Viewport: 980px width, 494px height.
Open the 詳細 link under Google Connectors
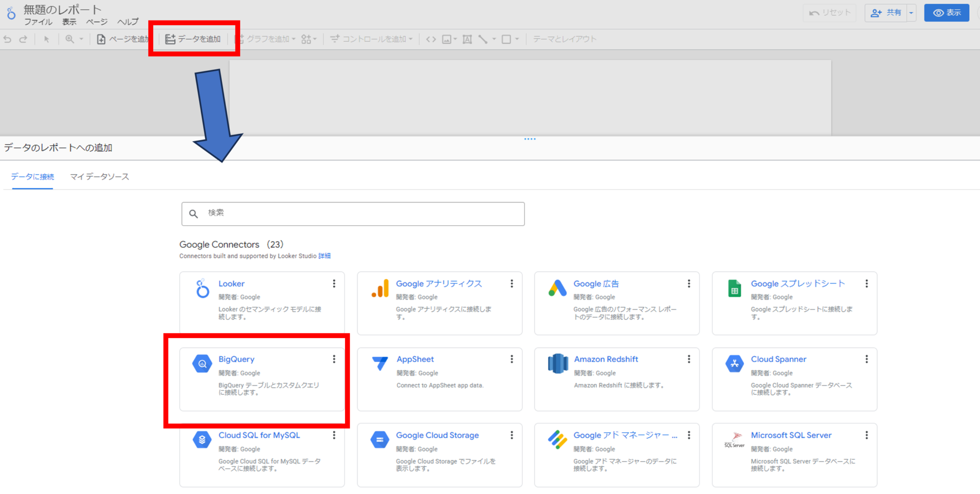point(324,256)
